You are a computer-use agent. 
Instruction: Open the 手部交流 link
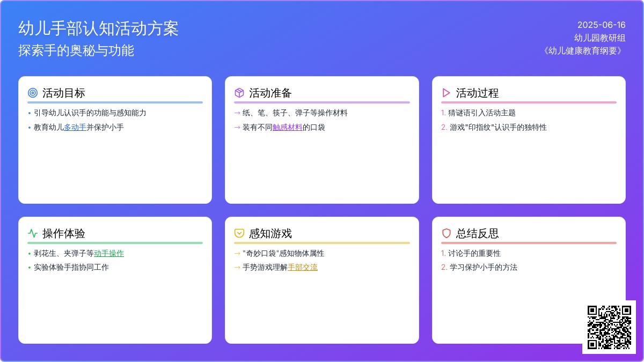[x=303, y=267]
